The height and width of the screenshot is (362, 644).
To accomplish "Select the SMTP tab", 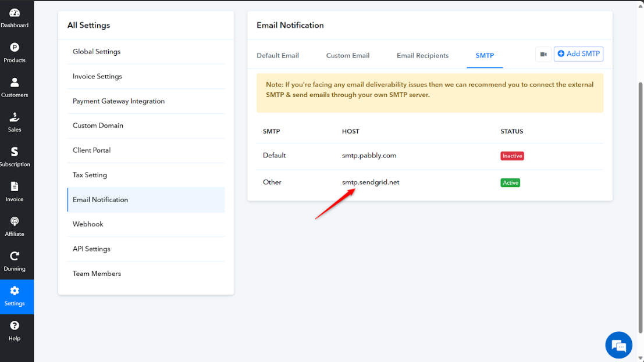I will pyautogui.click(x=485, y=55).
